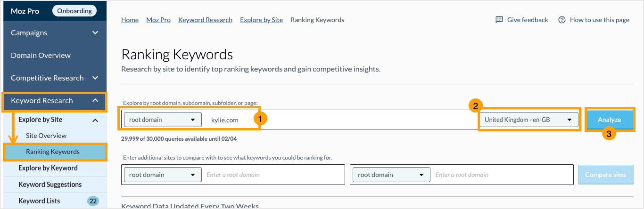Screen dimensions: 644x209
Task: Expand the Campaigns menu chevron
Action: tap(95, 33)
